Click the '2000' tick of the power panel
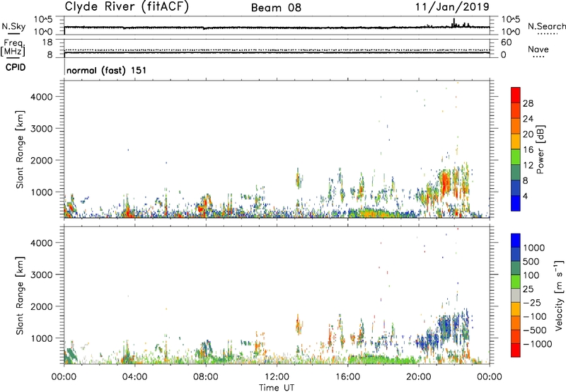 click(41, 160)
